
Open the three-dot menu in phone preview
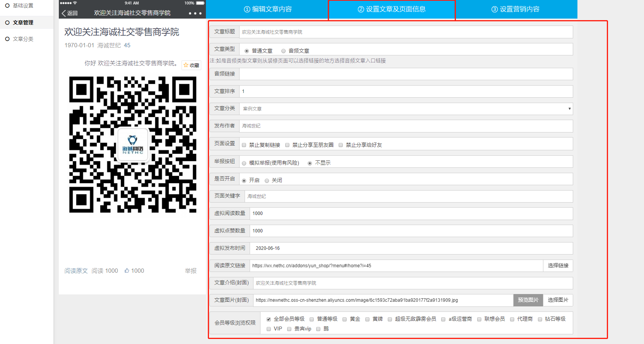[195, 13]
